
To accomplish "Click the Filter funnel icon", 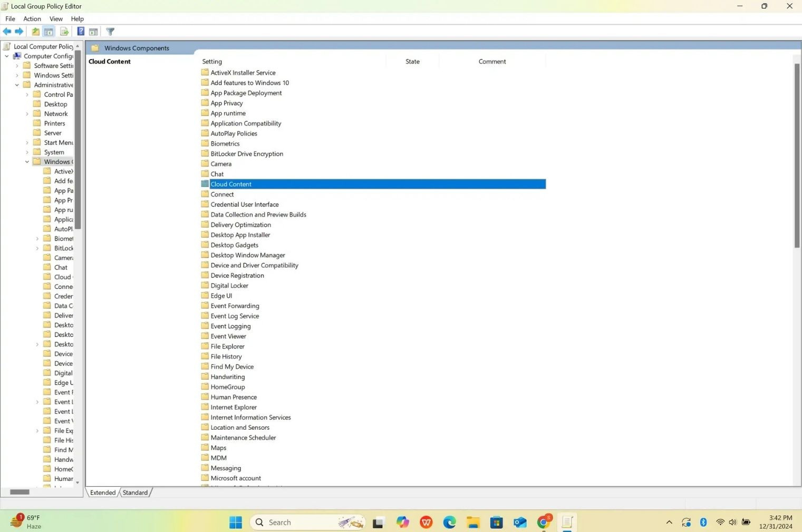I will pos(110,32).
